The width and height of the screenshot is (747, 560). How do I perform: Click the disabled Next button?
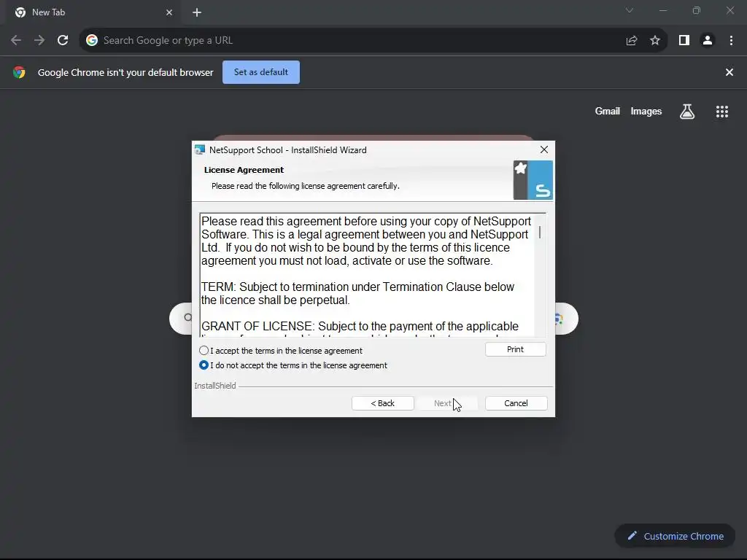click(x=447, y=403)
